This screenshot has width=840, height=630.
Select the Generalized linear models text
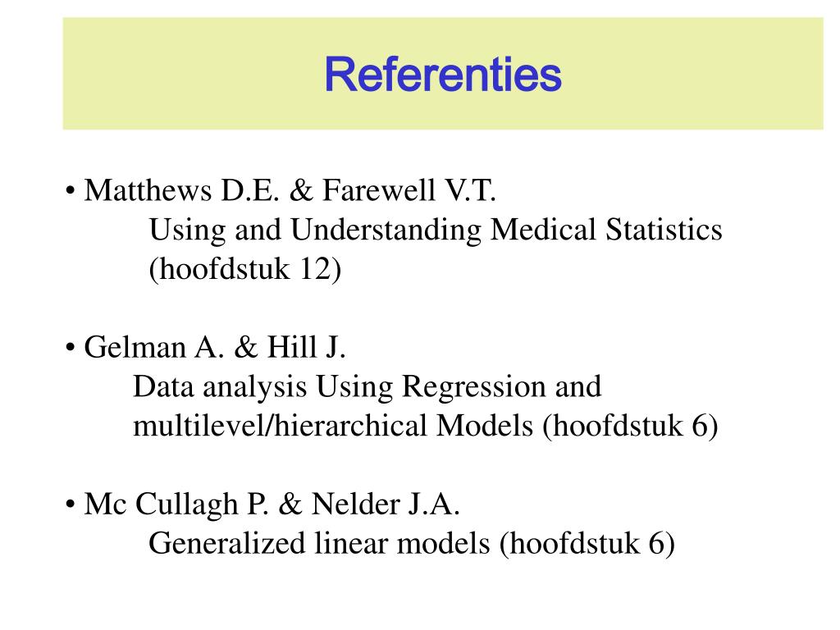pyautogui.click(x=319, y=543)
